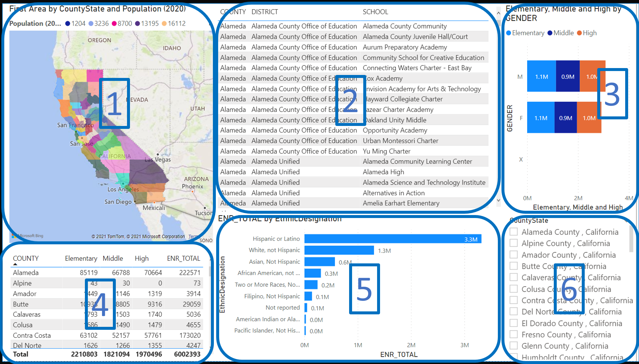Select the Hispanic or Latino bar
The width and height of the screenshot is (639, 364).
393,239
